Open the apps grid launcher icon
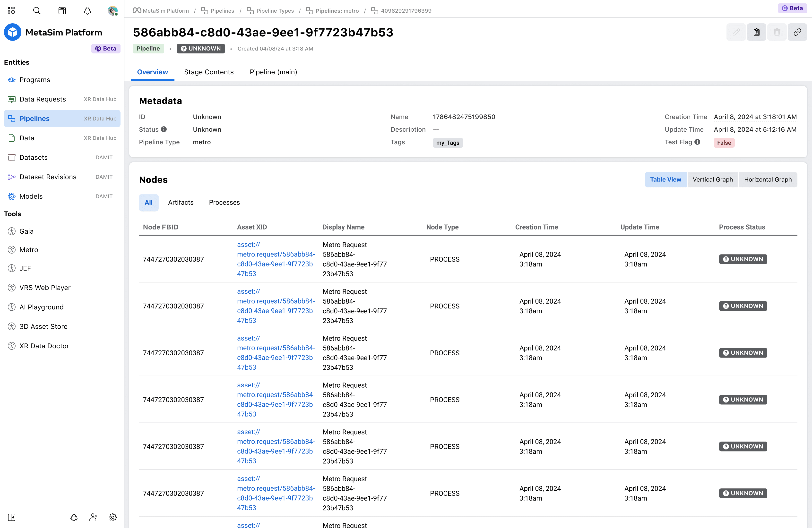Screen dimensions: 812x528 tap(12, 11)
